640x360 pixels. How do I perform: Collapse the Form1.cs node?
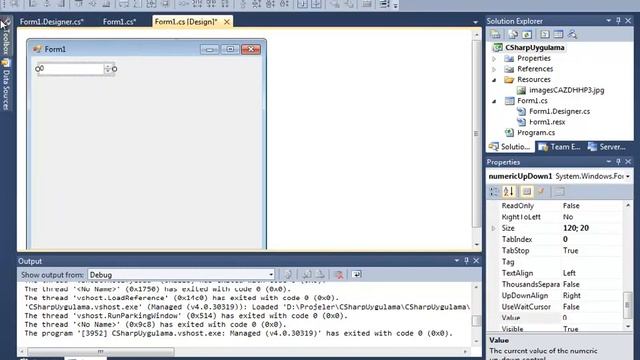click(x=494, y=101)
